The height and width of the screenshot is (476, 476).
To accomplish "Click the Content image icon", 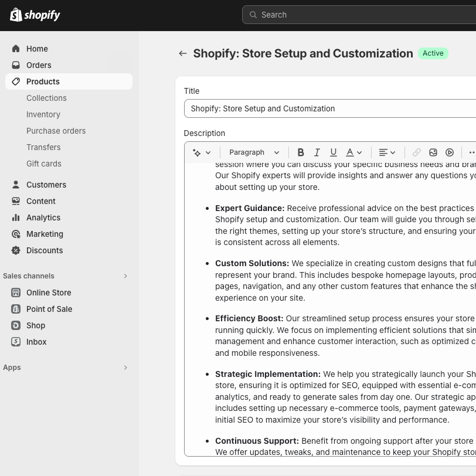I will 16,201.
